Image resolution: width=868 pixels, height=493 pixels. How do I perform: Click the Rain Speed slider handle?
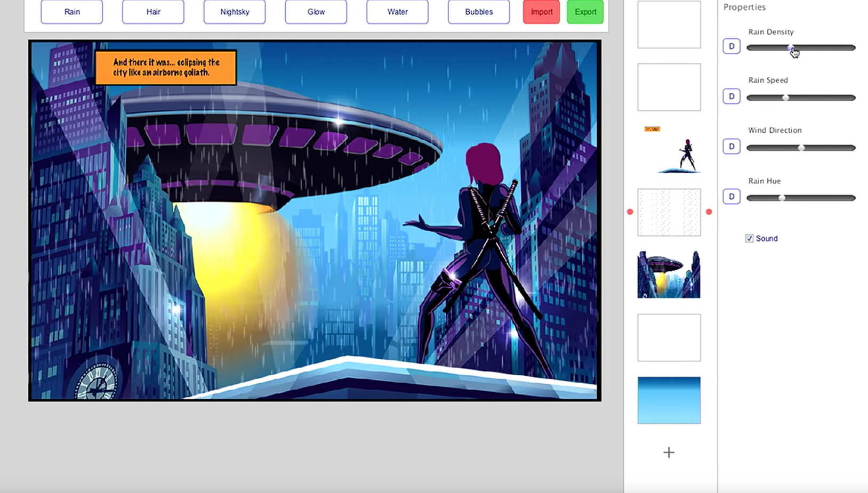click(785, 98)
